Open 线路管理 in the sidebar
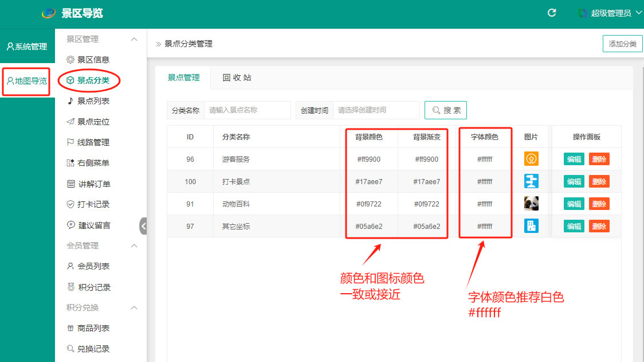 pos(93,142)
